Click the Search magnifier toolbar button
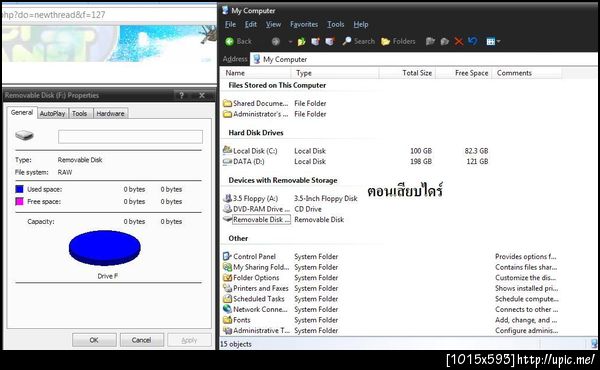Image resolution: width=600 pixels, height=370 pixels. tap(359, 41)
